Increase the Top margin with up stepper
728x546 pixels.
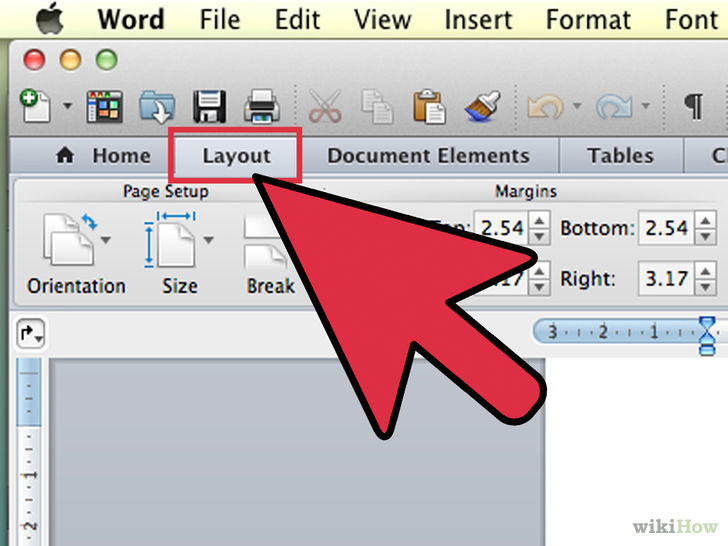tap(539, 220)
